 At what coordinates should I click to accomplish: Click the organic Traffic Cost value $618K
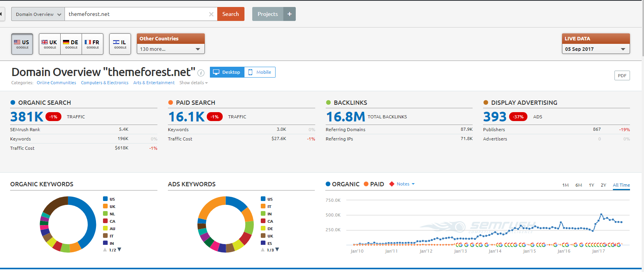[122, 148]
